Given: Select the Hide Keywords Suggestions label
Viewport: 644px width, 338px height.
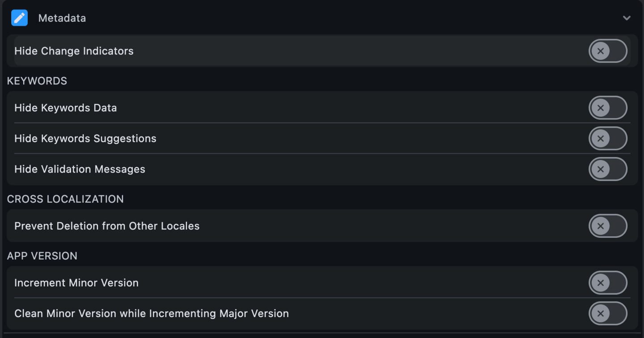Looking at the screenshot, I should (x=85, y=138).
